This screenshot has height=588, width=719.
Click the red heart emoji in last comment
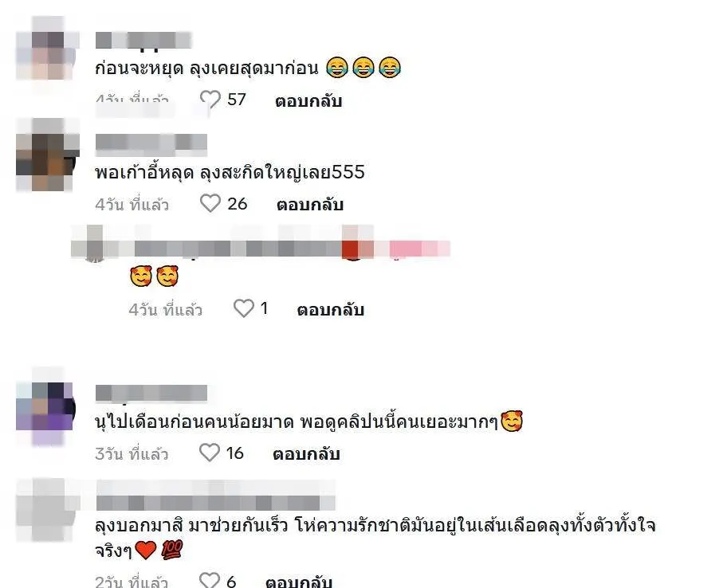coord(146,550)
